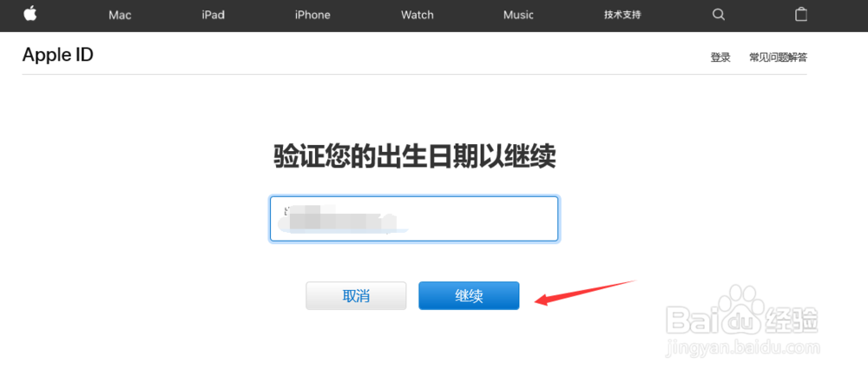Viewport: 868px width, 377px height.
Task: Click the Apple logo icon
Action: pos(30,14)
